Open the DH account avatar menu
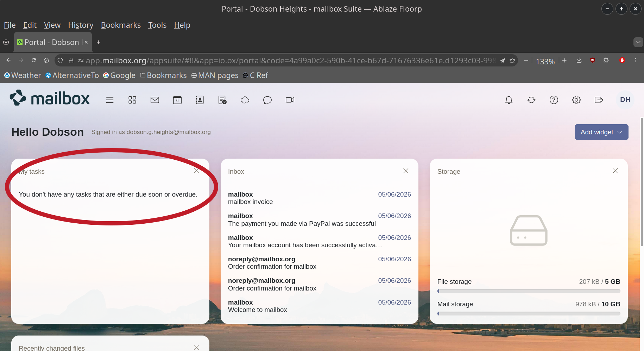 [625, 100]
